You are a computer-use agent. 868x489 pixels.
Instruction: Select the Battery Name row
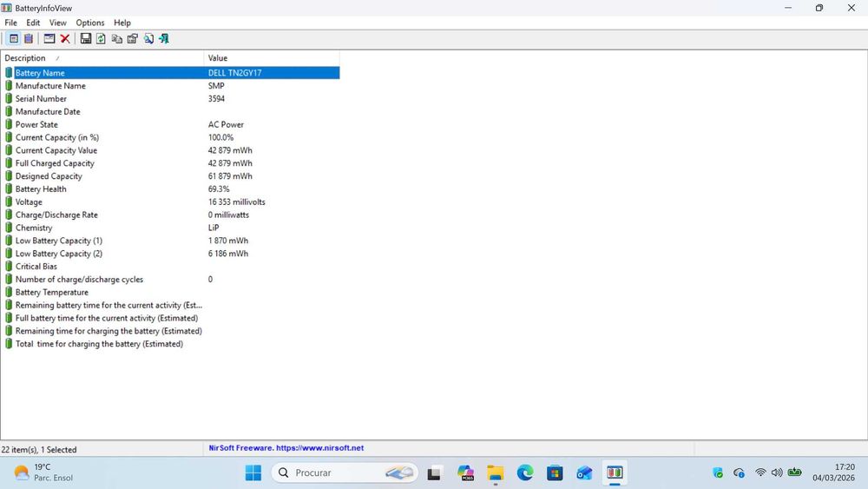click(172, 73)
